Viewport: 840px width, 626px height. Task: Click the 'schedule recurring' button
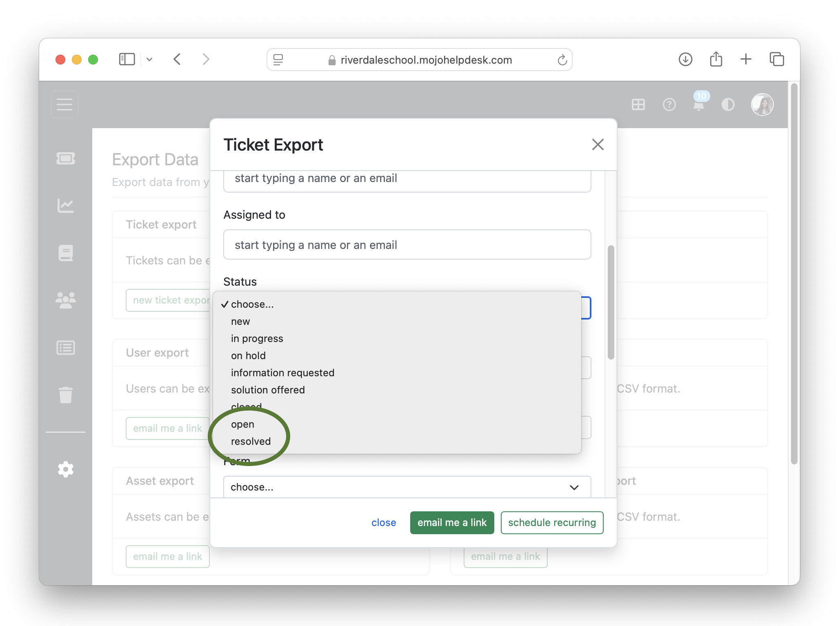click(552, 522)
